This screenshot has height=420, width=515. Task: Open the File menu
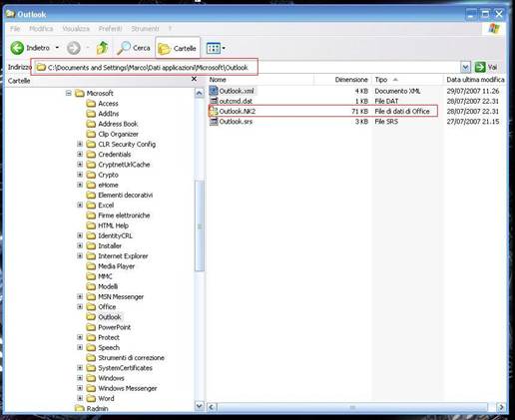tap(15, 29)
